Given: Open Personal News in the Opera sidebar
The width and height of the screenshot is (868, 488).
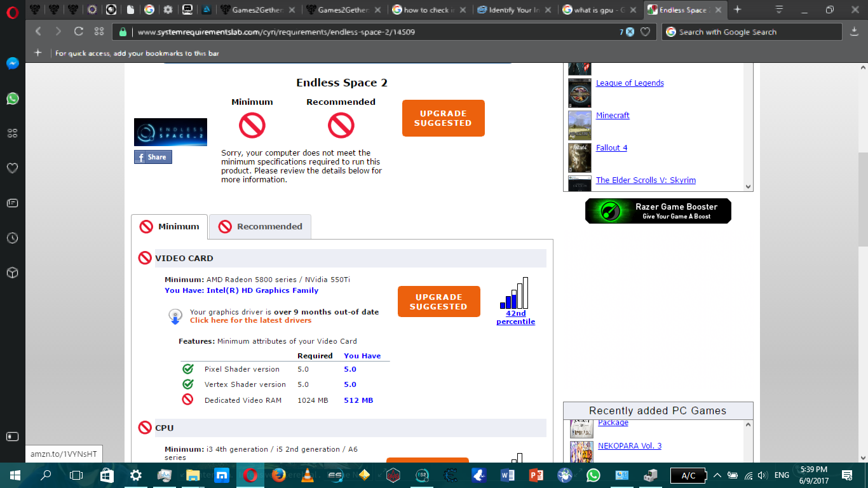Looking at the screenshot, I should pos(12,203).
